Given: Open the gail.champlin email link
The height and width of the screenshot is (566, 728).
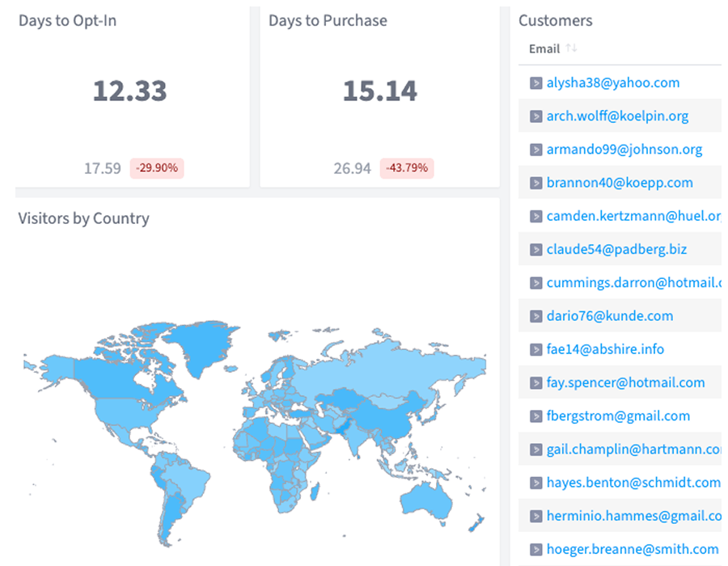Looking at the screenshot, I should click(633, 449).
